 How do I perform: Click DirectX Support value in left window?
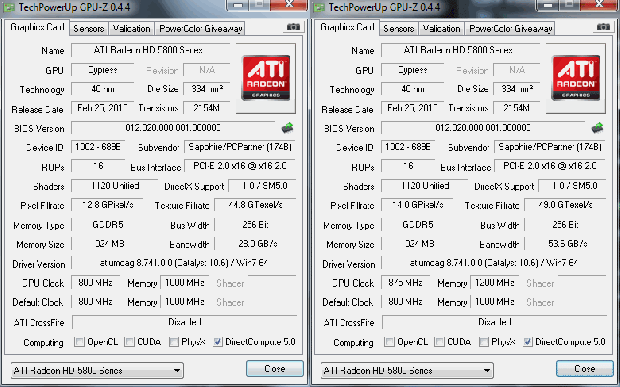click(263, 186)
